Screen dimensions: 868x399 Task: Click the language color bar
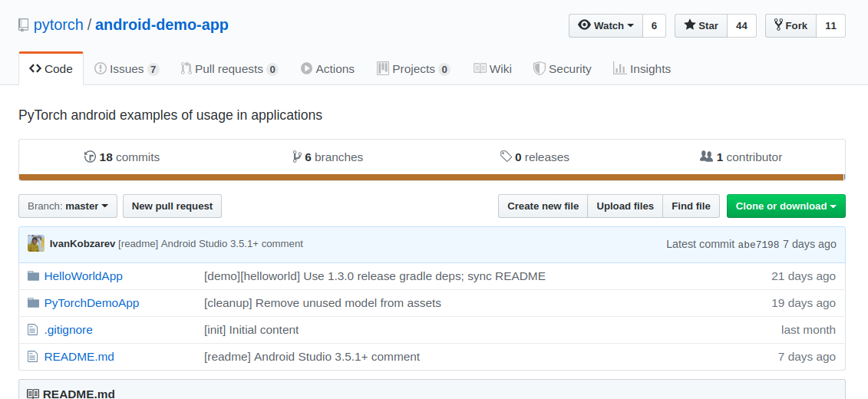(x=432, y=177)
